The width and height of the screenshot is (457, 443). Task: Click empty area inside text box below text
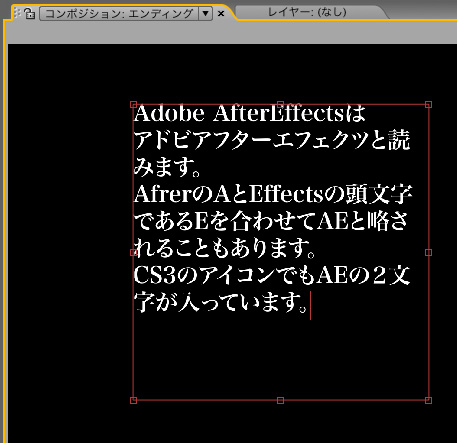281,358
